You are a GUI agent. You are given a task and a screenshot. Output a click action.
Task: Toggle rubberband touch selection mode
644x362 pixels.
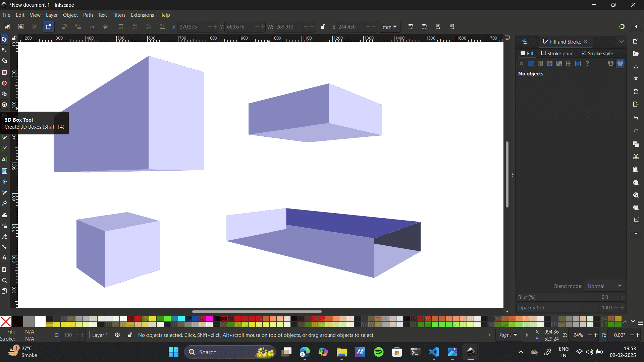pos(49,26)
